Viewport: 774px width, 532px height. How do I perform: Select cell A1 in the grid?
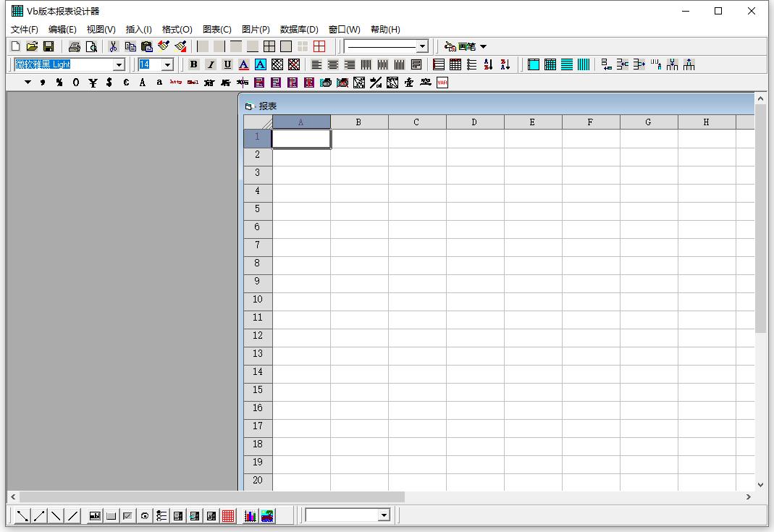[301, 138]
